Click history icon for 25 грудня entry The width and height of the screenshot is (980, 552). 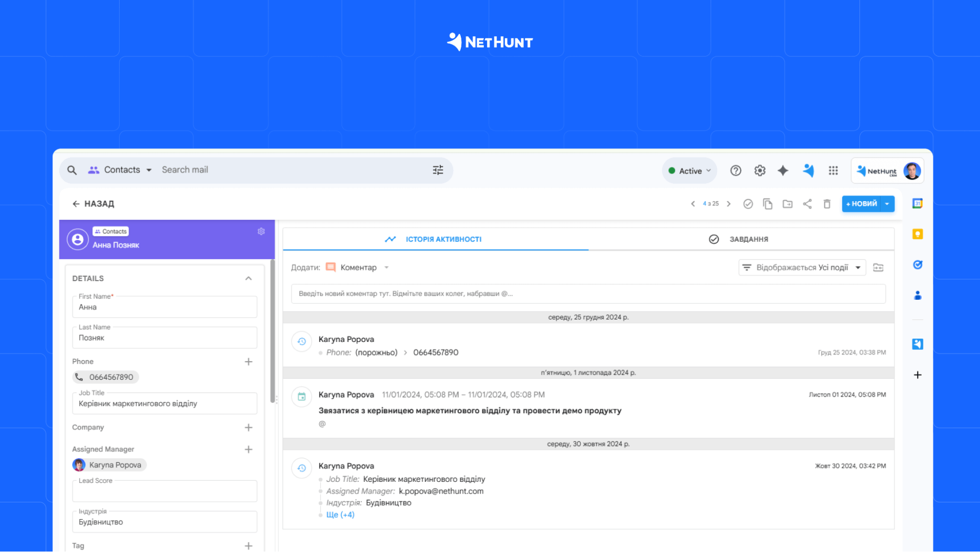point(302,342)
